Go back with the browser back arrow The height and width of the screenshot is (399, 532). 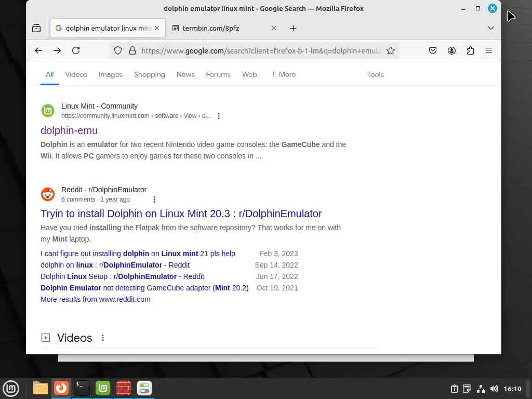38,50
